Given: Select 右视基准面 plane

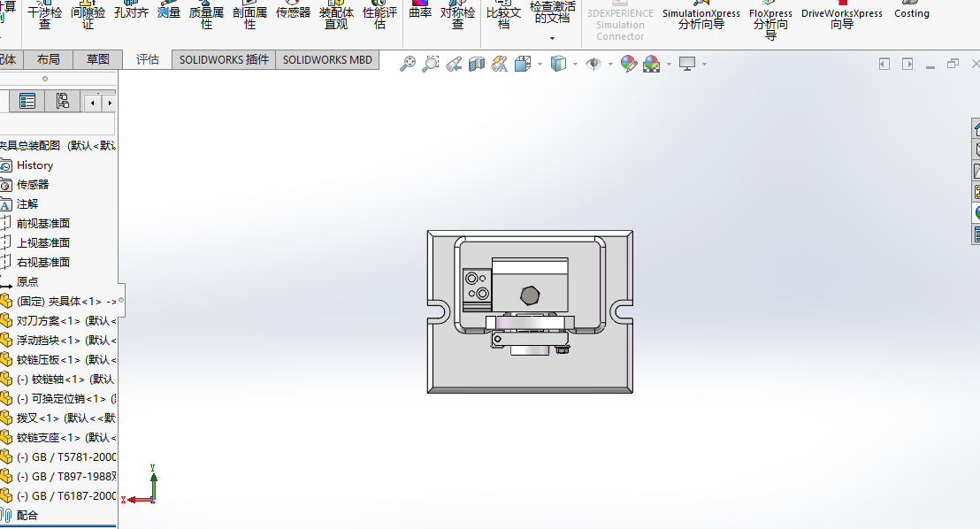Looking at the screenshot, I should pos(42,262).
